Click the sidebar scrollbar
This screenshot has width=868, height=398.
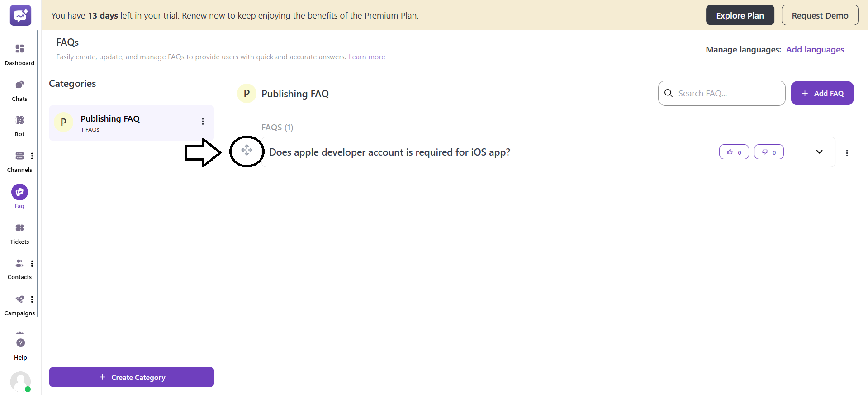38,173
